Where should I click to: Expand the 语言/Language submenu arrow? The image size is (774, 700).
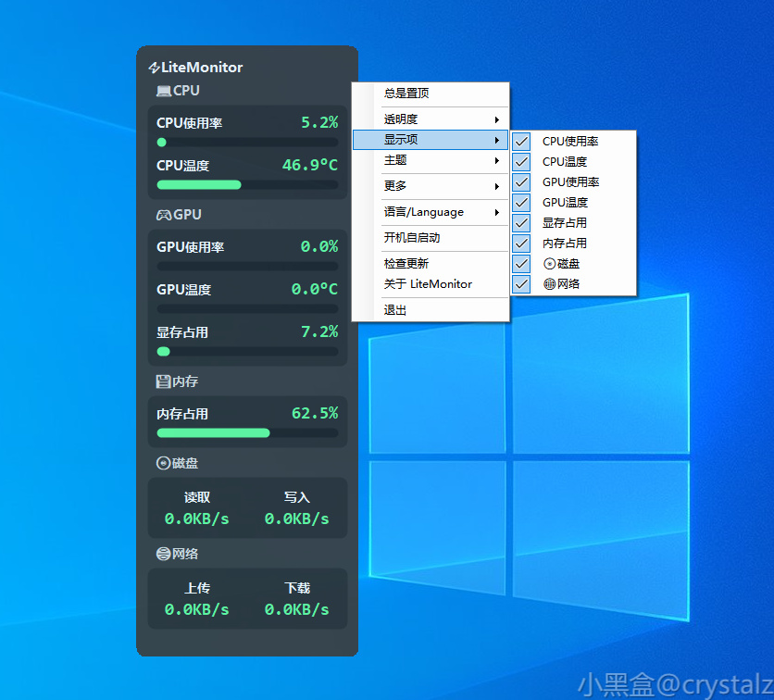pyautogui.click(x=497, y=212)
